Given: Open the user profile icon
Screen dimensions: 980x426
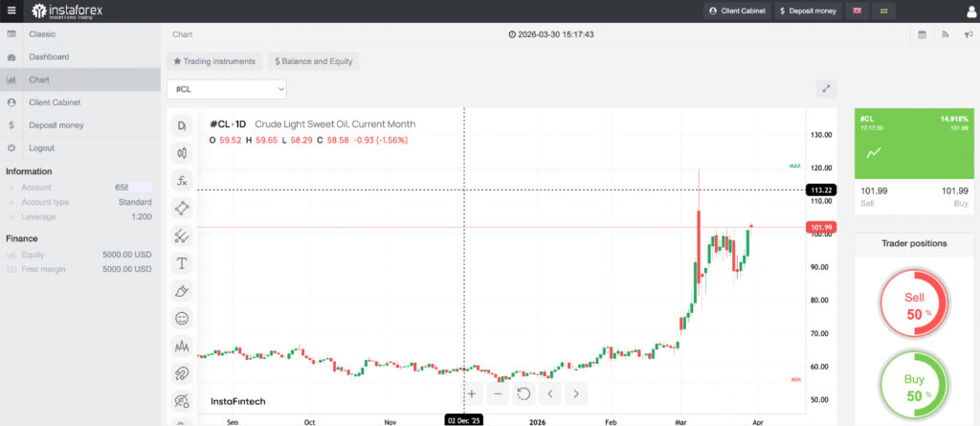Looking at the screenshot, I should (x=970, y=11).
